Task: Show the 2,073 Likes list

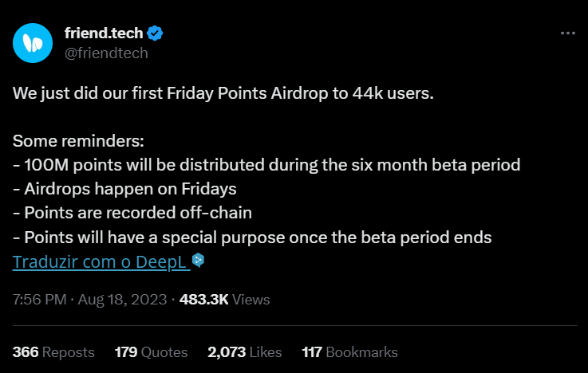Action: [x=244, y=352]
